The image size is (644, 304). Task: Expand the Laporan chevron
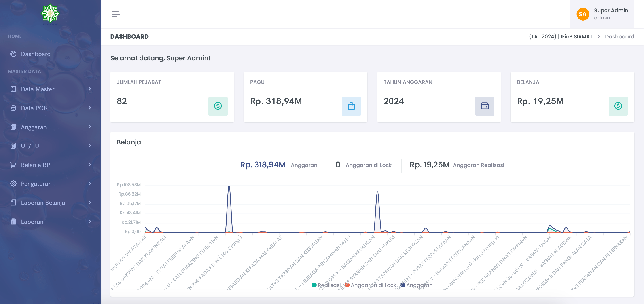[x=90, y=222]
